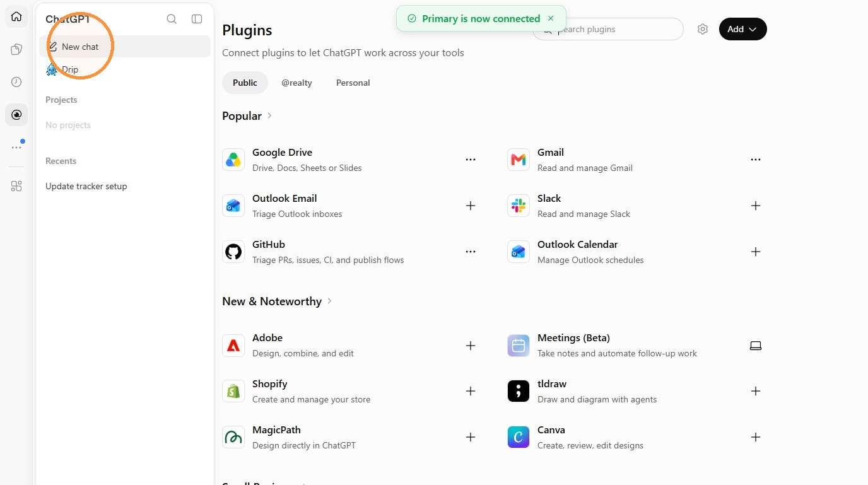Viewport: 868px width, 485px height.
Task: Start a New chat from the sidebar
Action: [125, 47]
